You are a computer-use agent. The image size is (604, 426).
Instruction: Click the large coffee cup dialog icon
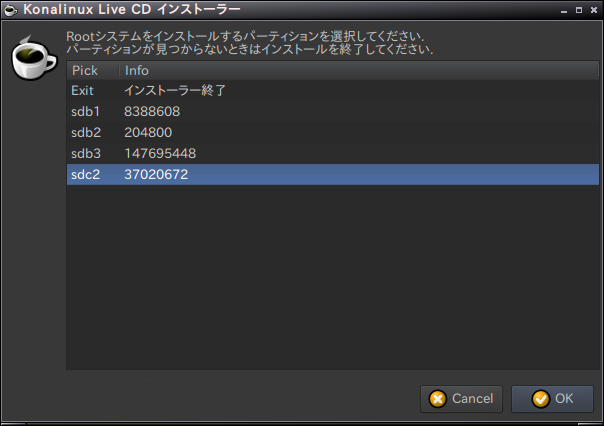click(x=34, y=58)
